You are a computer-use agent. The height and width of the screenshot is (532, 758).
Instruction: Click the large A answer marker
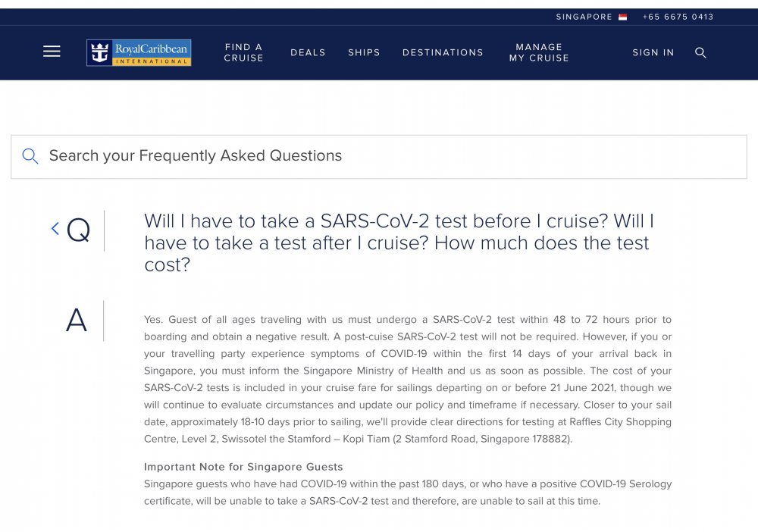point(77,320)
